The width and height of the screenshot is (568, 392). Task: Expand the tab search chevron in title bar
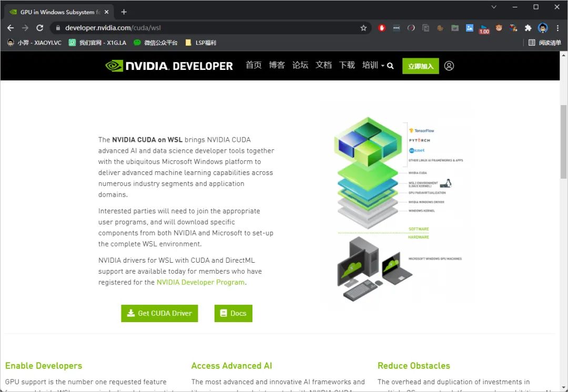tap(494, 7)
